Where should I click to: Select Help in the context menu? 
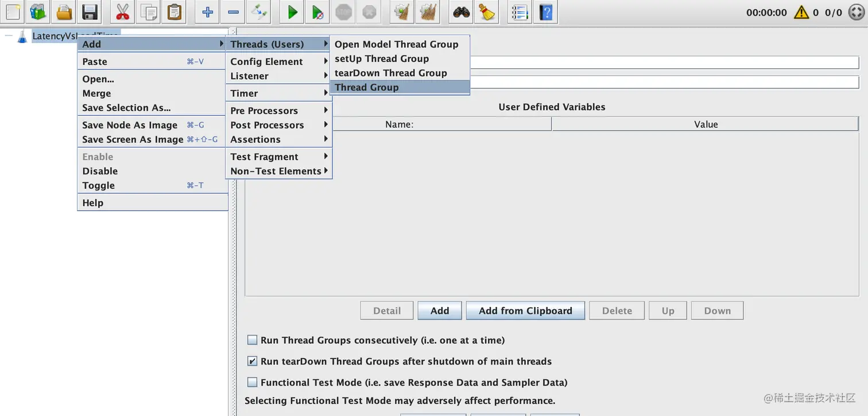pos(152,203)
